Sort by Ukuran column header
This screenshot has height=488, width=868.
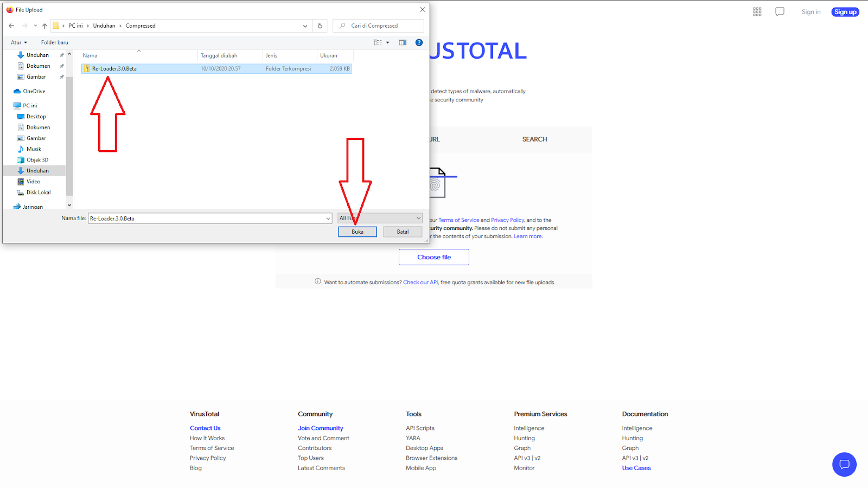point(335,55)
